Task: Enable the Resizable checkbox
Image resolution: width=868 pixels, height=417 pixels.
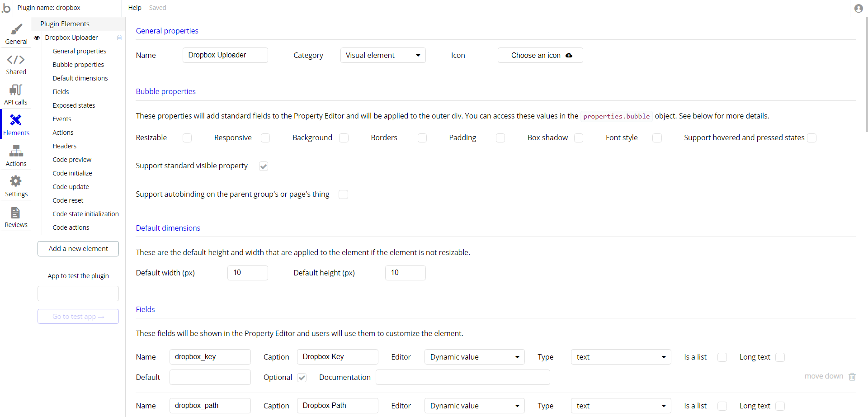Action: point(187,138)
